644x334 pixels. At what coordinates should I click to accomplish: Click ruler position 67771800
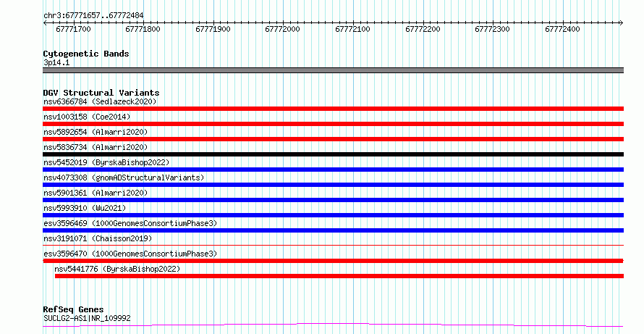(143, 29)
